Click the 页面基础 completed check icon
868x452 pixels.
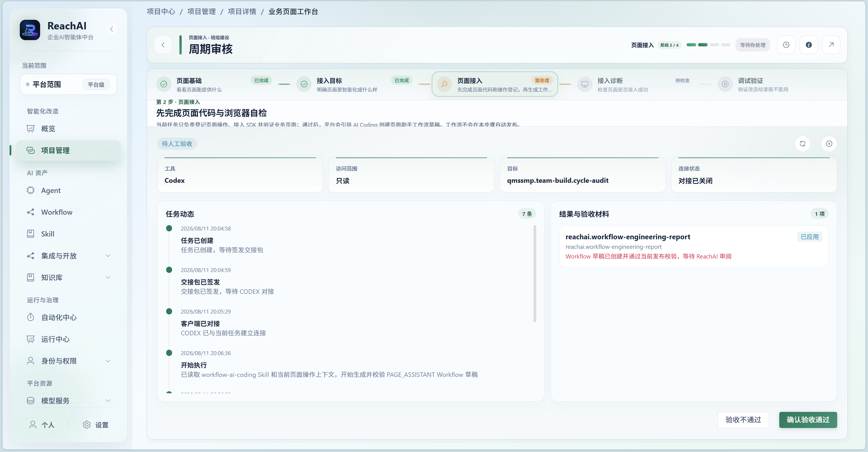(164, 84)
